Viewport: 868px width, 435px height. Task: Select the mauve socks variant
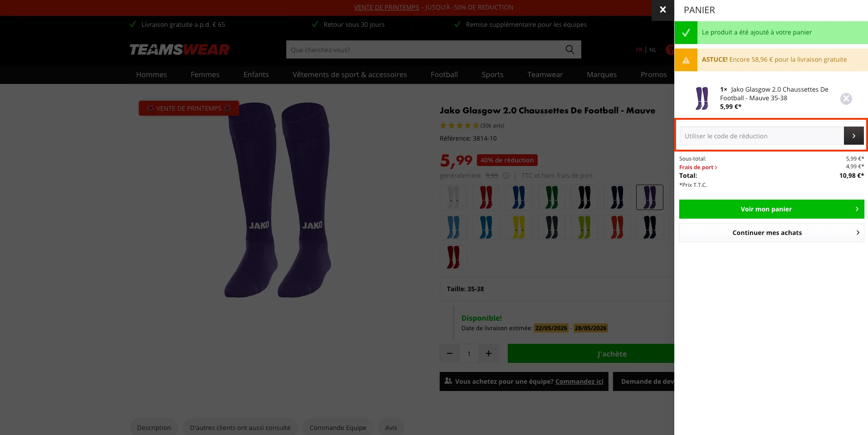[649, 197]
